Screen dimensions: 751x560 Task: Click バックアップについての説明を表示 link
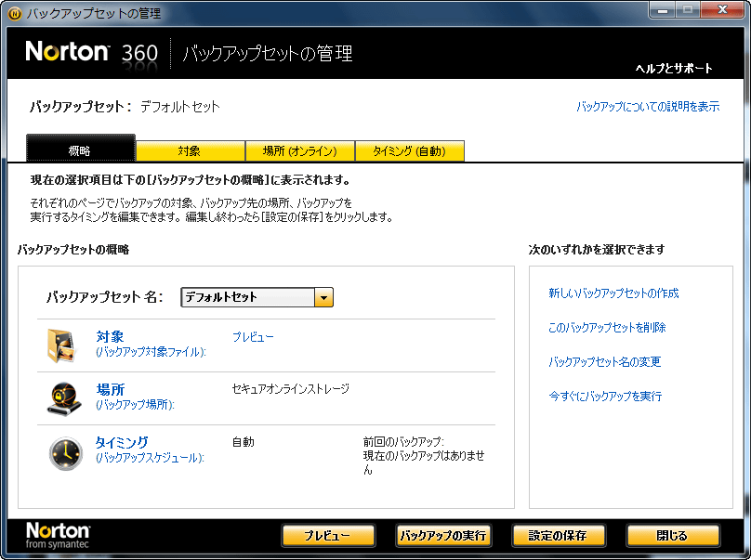pos(648,106)
